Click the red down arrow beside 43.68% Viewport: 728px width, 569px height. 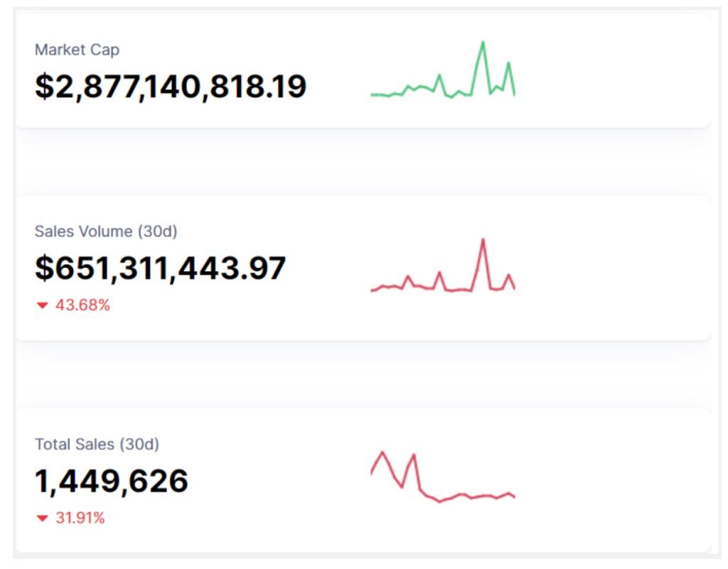[x=42, y=305]
